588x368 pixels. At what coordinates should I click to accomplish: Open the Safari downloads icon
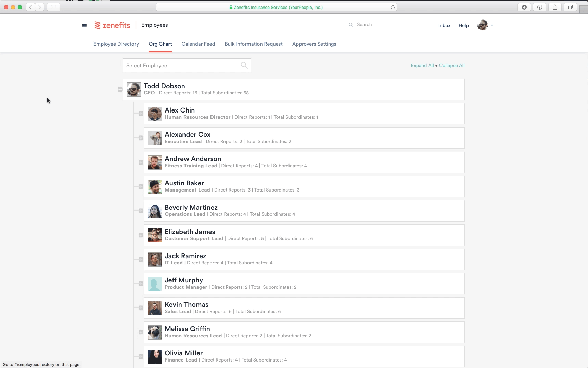(x=524, y=7)
